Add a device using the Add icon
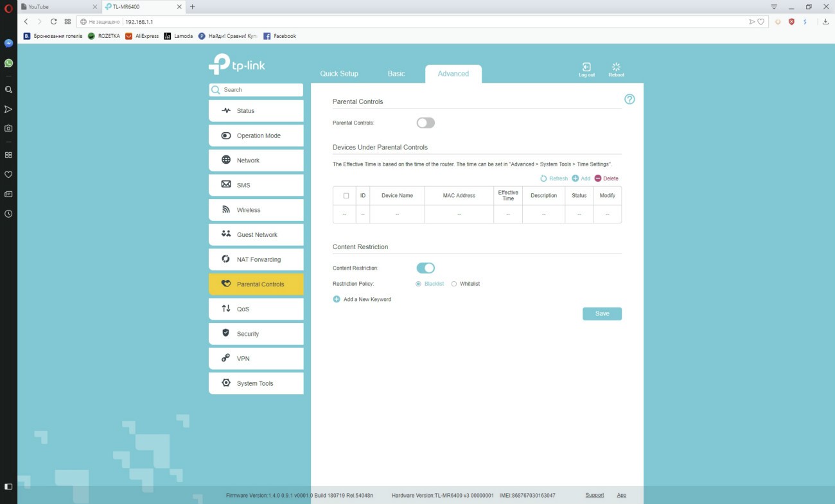The width and height of the screenshot is (835, 504). click(576, 178)
